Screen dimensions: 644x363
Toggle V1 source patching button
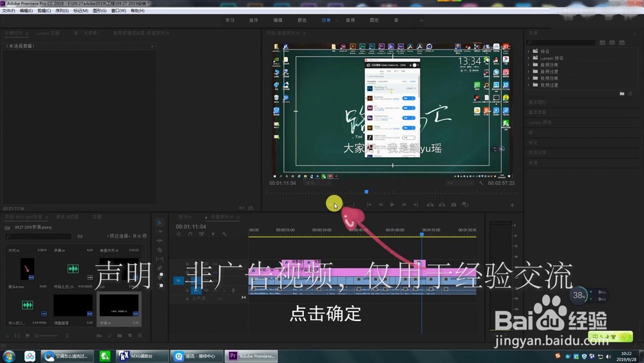[178, 280]
